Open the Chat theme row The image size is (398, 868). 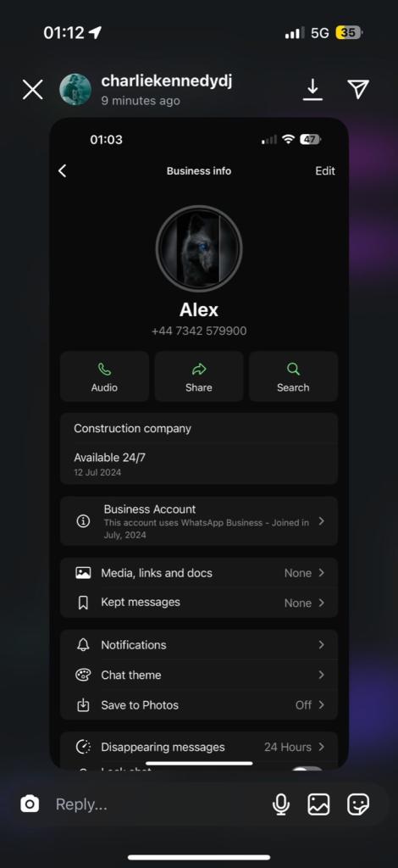point(199,675)
